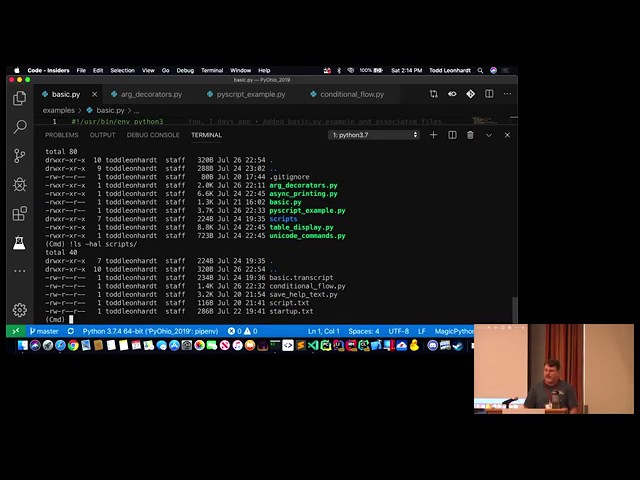Click the diamond git icon in editor toolbar

coord(470,94)
